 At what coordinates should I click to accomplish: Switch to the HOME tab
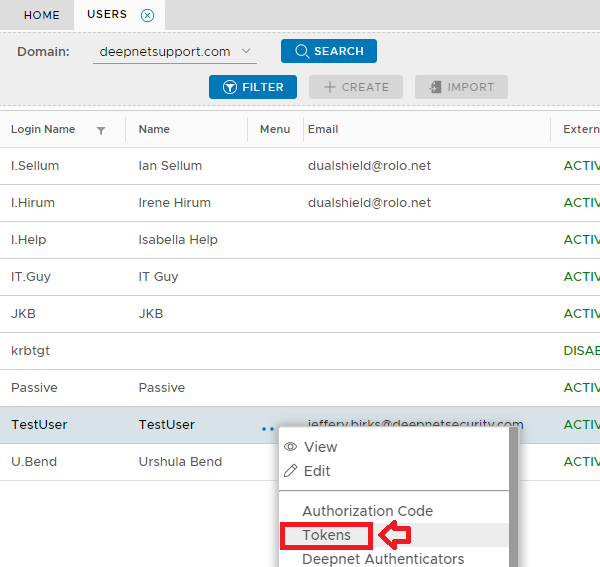click(41, 15)
